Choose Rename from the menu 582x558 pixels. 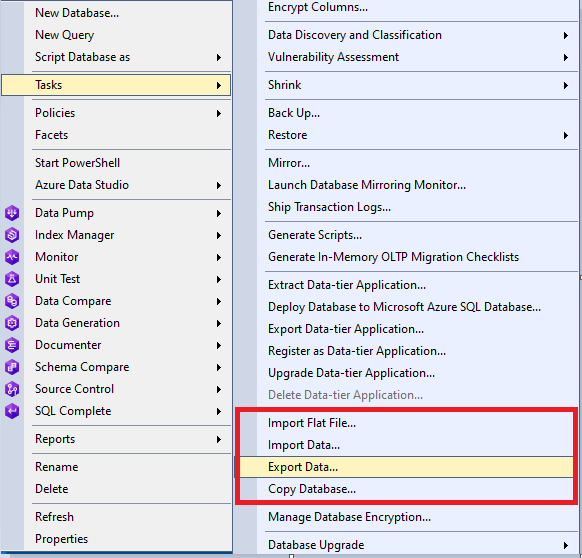click(x=56, y=467)
